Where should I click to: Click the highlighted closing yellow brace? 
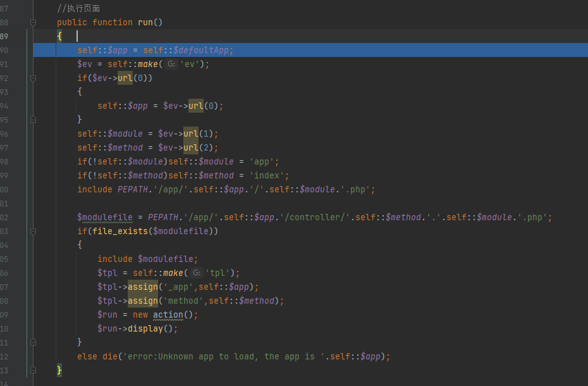[x=59, y=370]
